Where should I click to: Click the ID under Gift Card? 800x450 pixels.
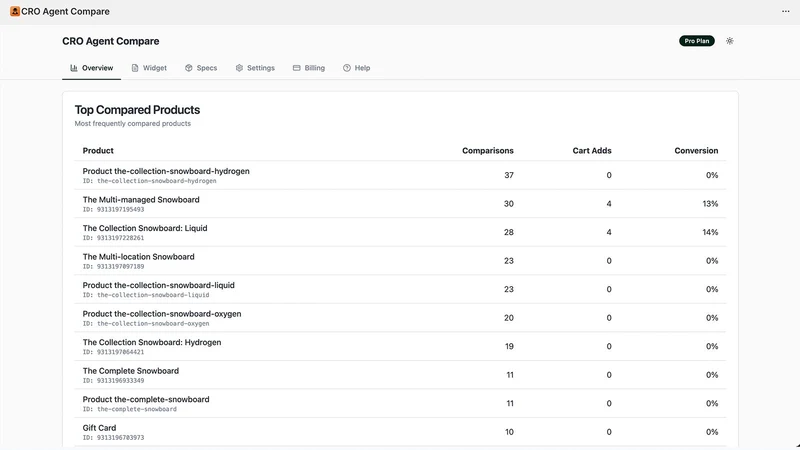[x=113, y=438]
